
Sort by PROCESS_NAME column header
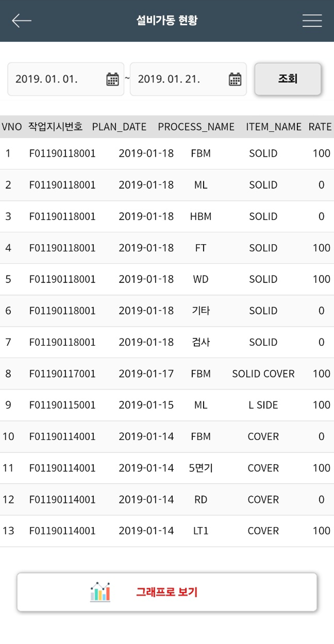[x=196, y=127]
